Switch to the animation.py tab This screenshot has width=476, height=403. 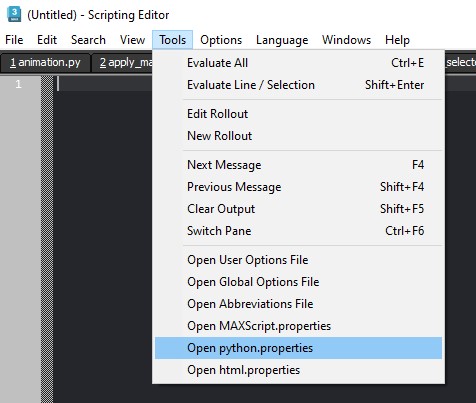45,63
